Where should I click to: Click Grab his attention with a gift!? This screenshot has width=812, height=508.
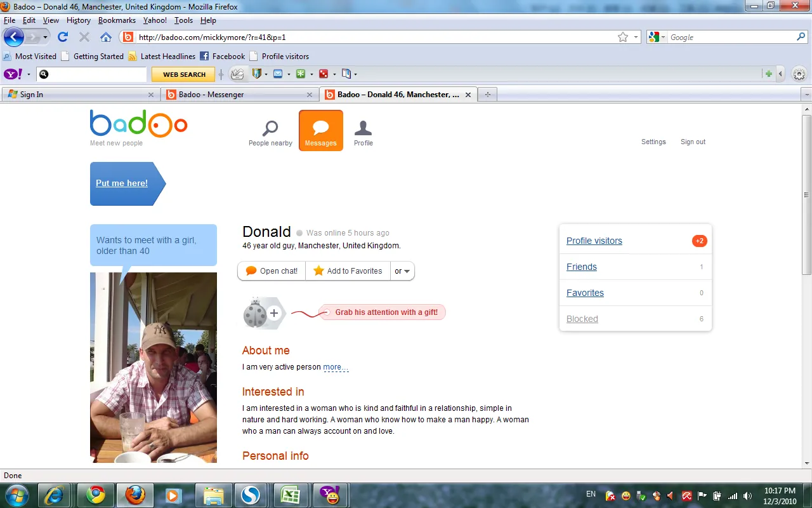(386, 312)
